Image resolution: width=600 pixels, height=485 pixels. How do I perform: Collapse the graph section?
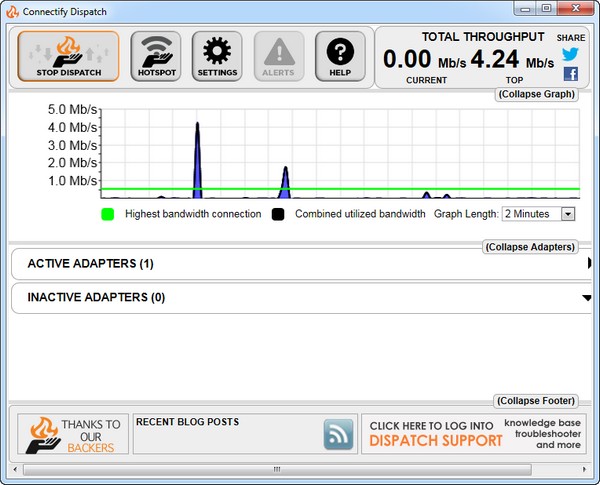coord(537,95)
